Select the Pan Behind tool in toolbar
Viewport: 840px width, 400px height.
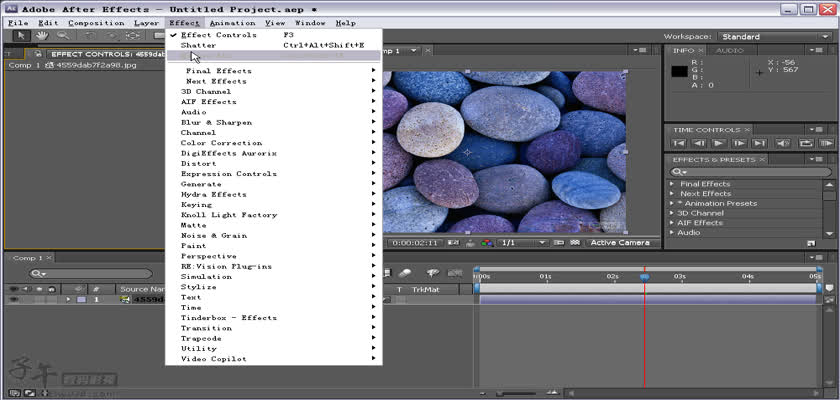click(x=133, y=36)
